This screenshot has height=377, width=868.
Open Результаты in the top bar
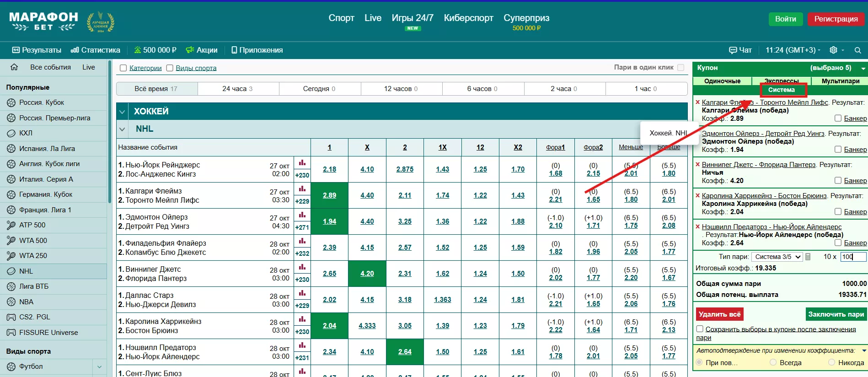click(37, 50)
